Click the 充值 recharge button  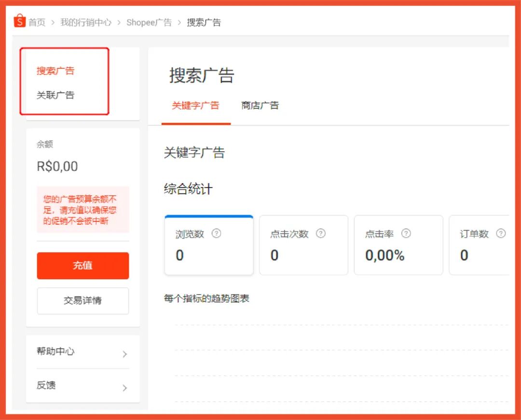[82, 266]
